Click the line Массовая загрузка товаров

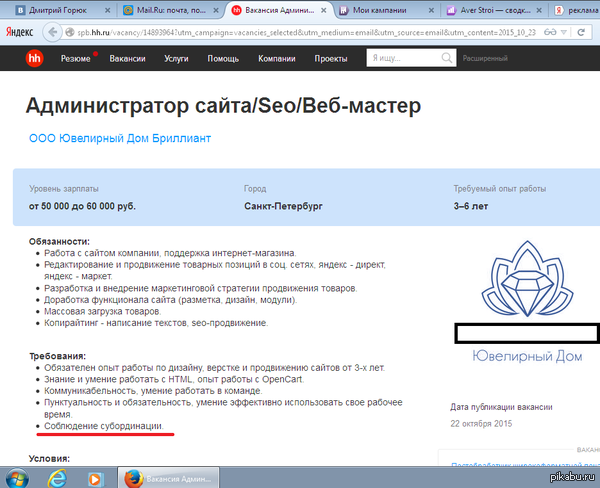[103, 311]
